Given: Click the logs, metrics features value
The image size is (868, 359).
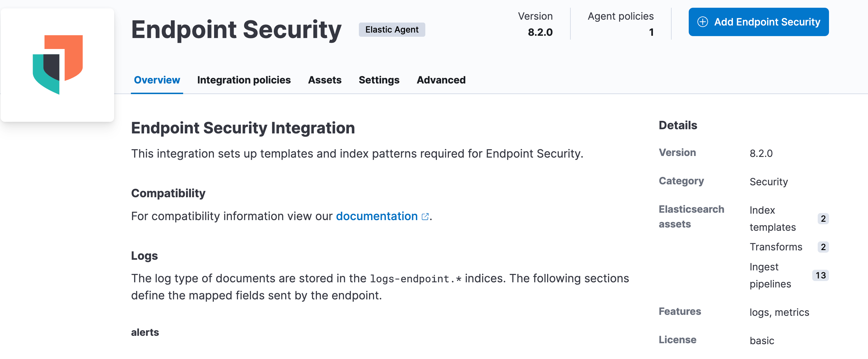Looking at the screenshot, I should (779, 313).
